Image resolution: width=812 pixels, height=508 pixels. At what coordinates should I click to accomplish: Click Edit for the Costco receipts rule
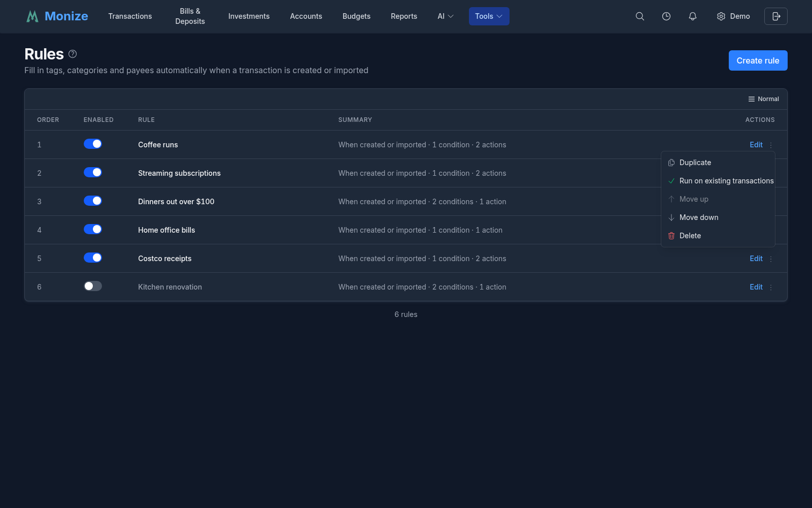pyautogui.click(x=756, y=259)
